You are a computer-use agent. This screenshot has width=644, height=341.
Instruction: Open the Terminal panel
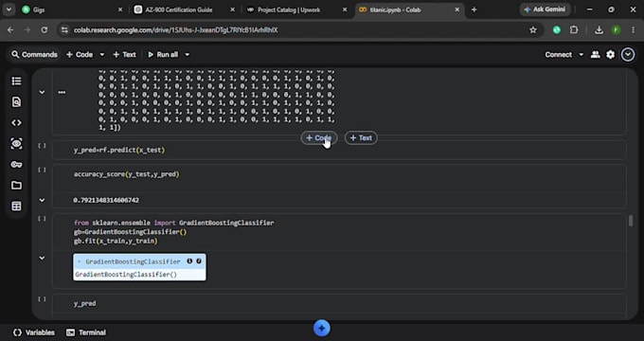pos(86,332)
